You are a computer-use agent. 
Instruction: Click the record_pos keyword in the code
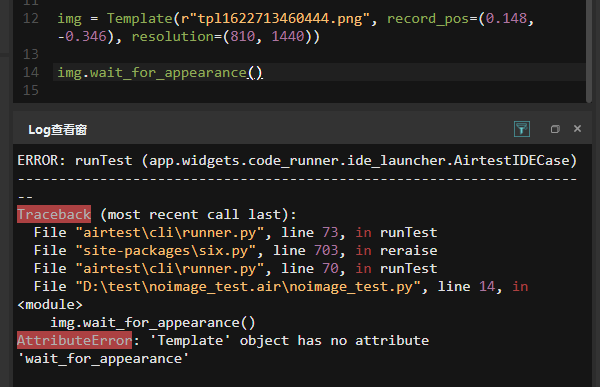tap(428, 18)
